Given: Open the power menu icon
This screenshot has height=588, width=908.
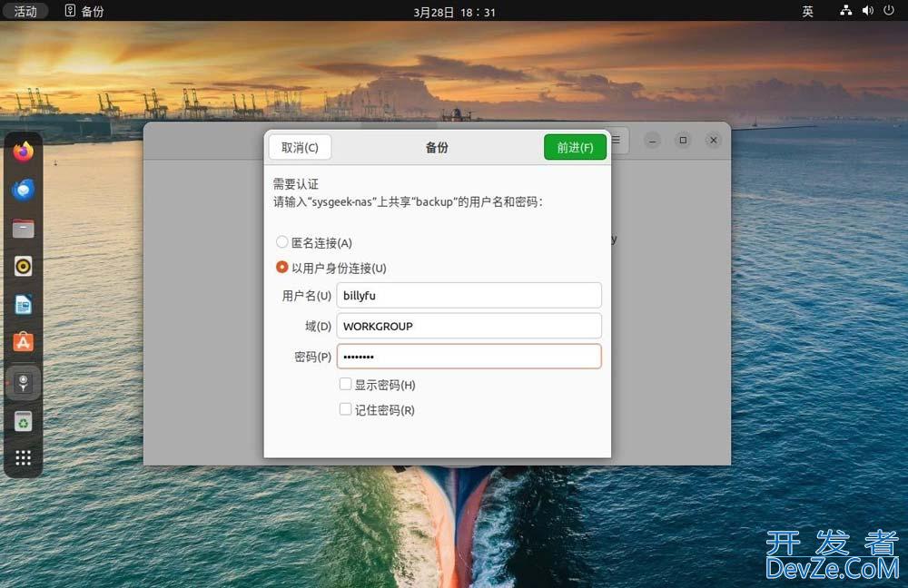Looking at the screenshot, I should (x=889, y=10).
